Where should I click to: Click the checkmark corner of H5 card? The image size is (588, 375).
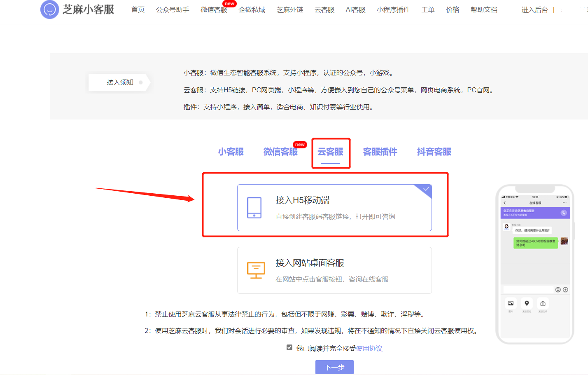point(425,189)
